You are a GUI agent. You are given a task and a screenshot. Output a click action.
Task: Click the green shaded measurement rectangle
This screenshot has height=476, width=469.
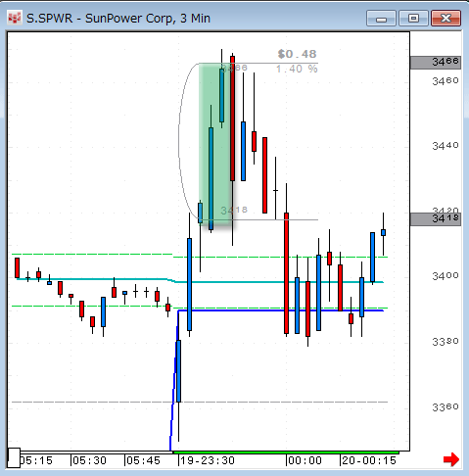point(215,144)
